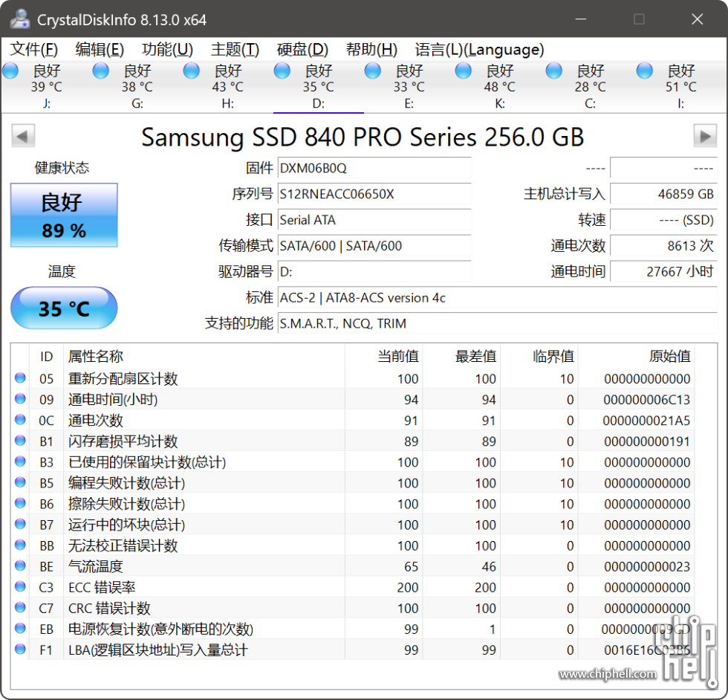Click the 属性名称 column header

[204, 356]
